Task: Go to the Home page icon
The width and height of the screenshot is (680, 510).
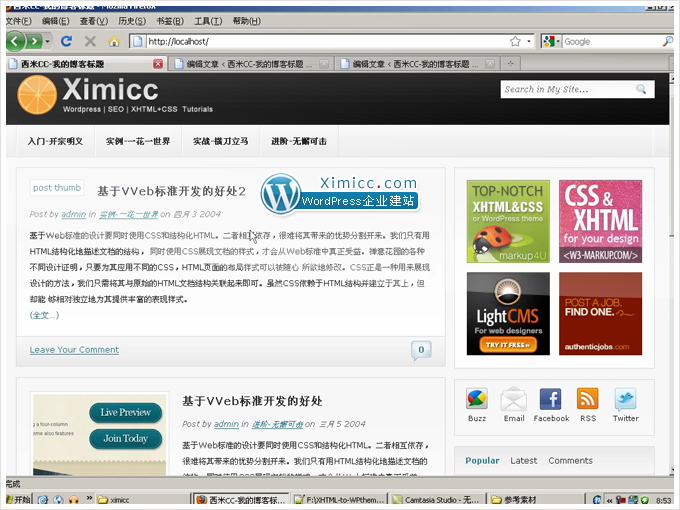Action: (114, 41)
